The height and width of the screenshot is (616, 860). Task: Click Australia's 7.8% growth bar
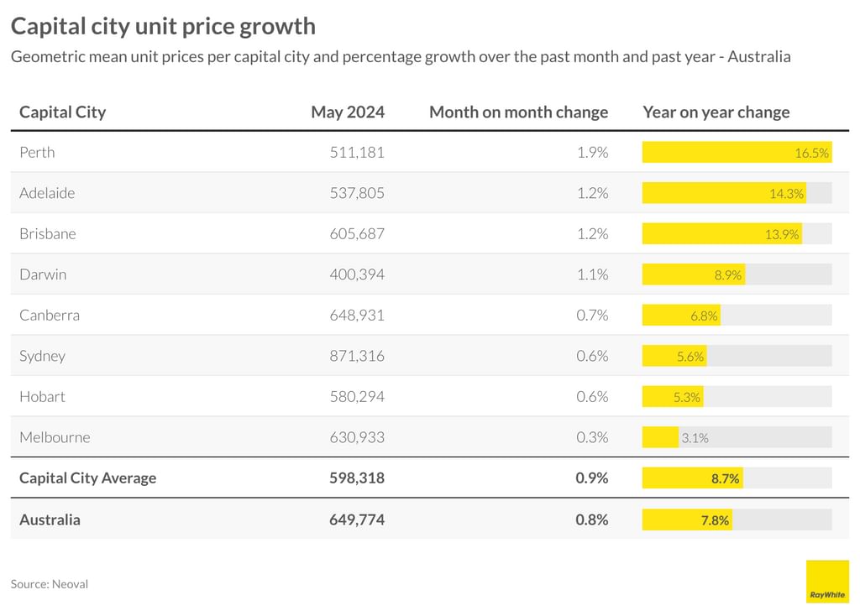687,519
